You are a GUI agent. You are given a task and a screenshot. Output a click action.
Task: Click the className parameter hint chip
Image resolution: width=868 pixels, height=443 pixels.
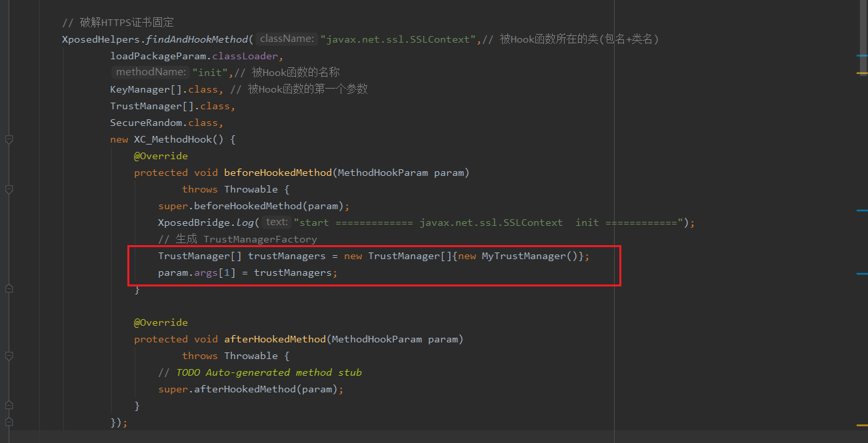[x=286, y=39]
